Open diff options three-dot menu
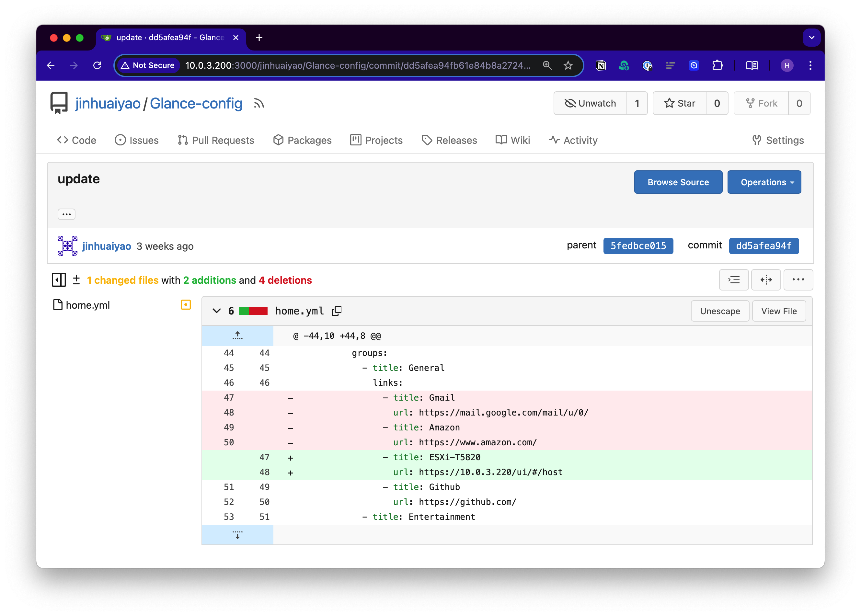This screenshot has height=616, width=861. coord(798,280)
